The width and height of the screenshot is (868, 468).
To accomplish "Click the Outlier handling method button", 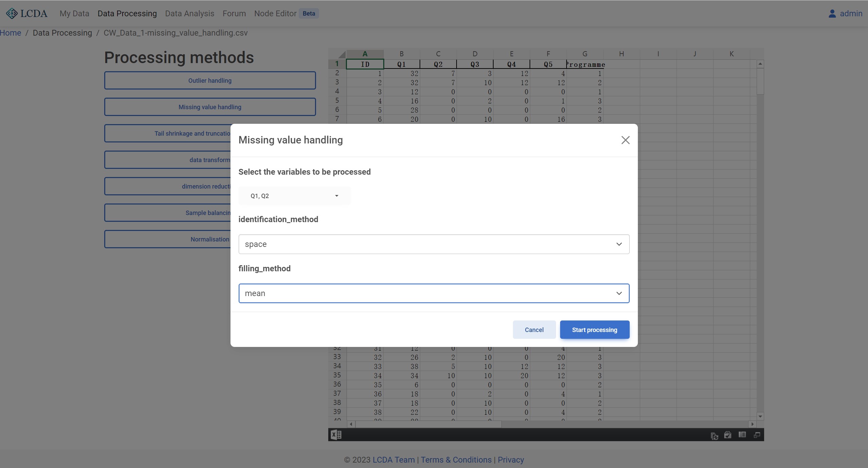I will (x=210, y=80).
